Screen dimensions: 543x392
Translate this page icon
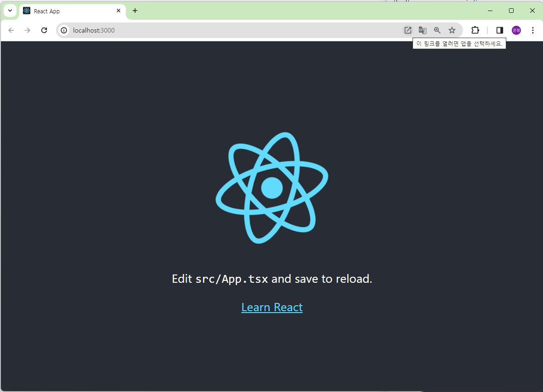click(x=423, y=30)
